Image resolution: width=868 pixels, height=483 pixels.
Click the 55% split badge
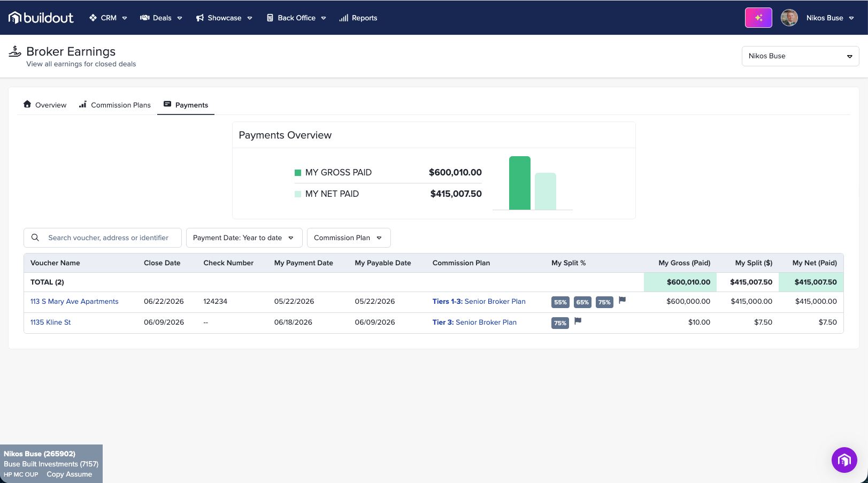[560, 302]
